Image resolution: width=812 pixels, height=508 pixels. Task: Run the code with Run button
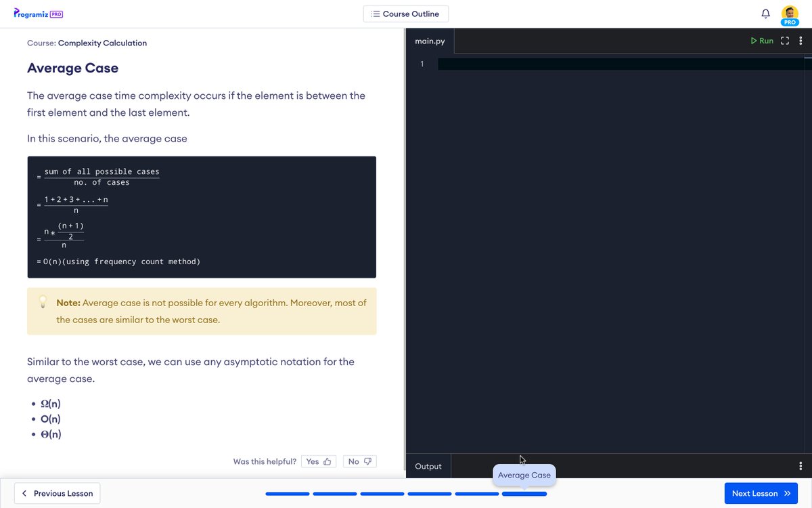point(762,41)
